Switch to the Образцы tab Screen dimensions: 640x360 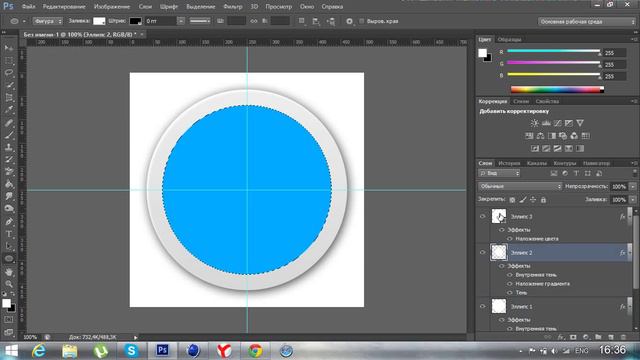[x=509, y=40]
